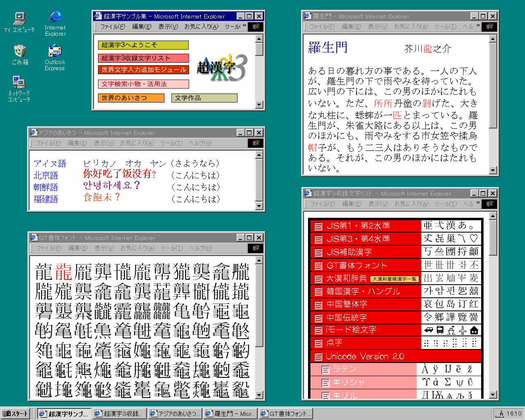Click the page icon beside Unicode Version 2.0

point(318,356)
